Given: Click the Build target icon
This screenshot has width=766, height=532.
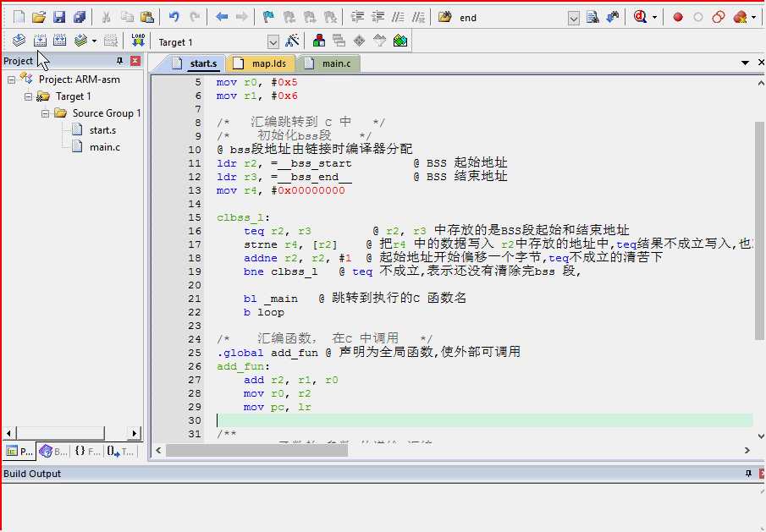Looking at the screenshot, I should [x=40, y=41].
